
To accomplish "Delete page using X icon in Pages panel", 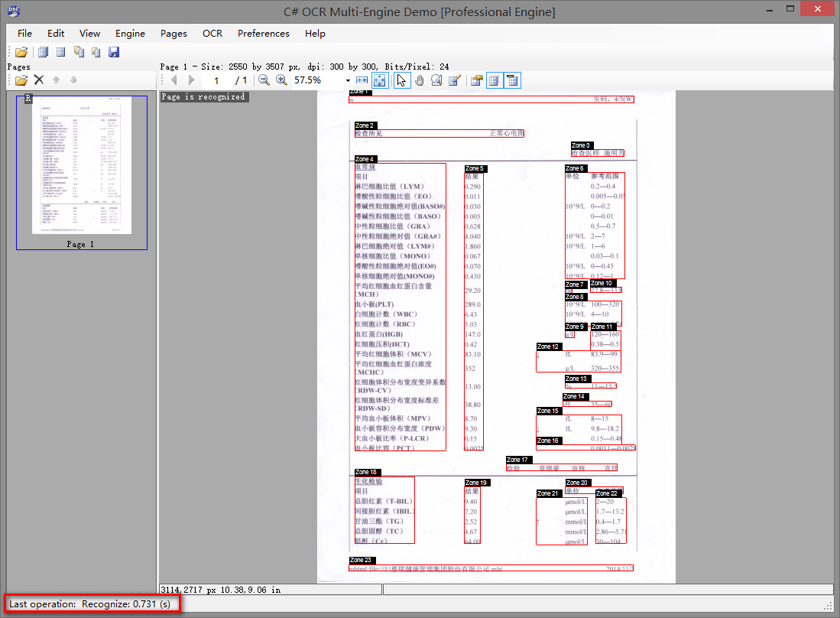I will pyautogui.click(x=39, y=80).
